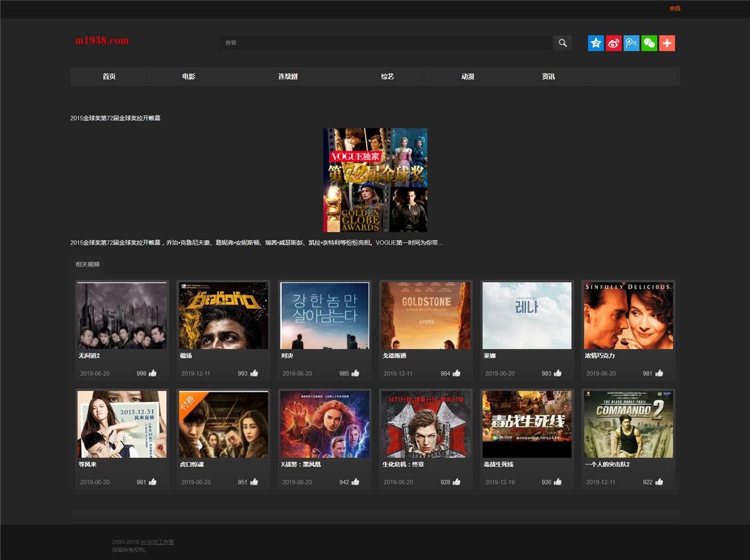
Task: Share via the blue star Qzone icon
Action: pos(596,43)
